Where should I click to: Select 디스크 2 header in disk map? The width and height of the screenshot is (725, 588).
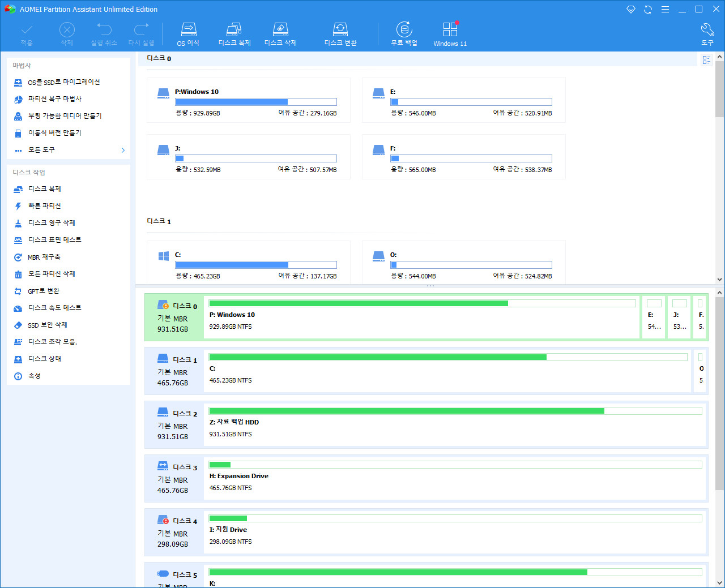174,424
